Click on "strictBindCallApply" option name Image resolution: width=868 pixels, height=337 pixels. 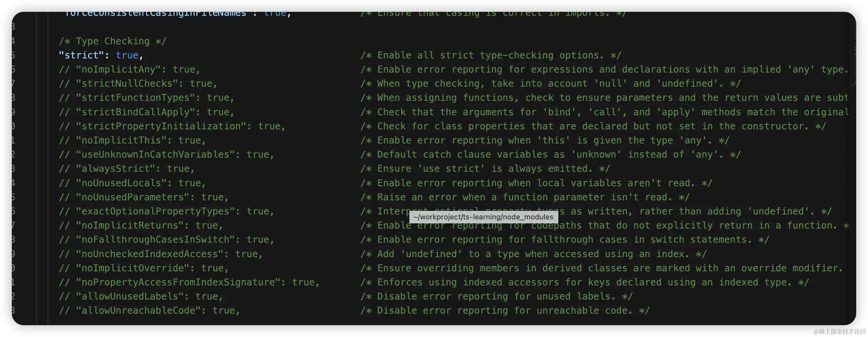(x=138, y=112)
